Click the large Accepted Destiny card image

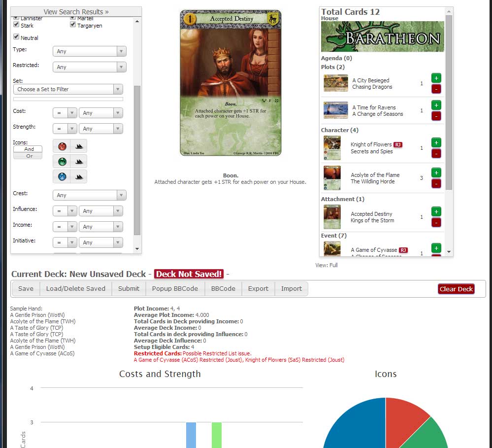click(x=230, y=83)
